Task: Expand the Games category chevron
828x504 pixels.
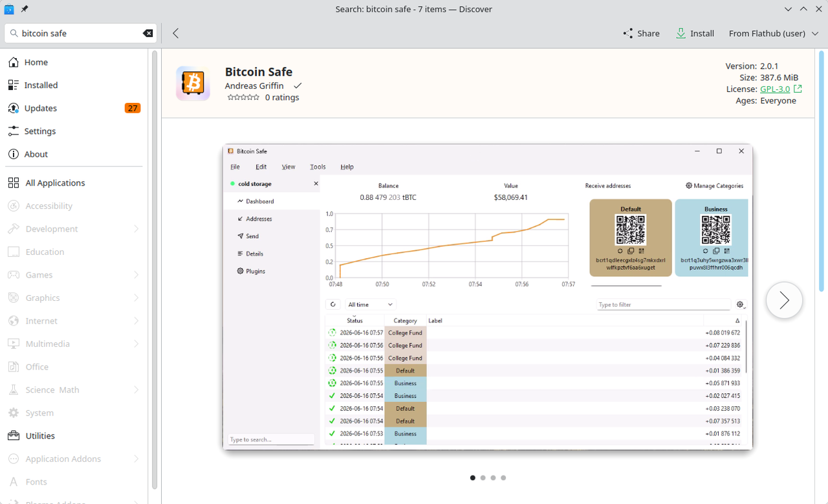Action: (x=136, y=275)
